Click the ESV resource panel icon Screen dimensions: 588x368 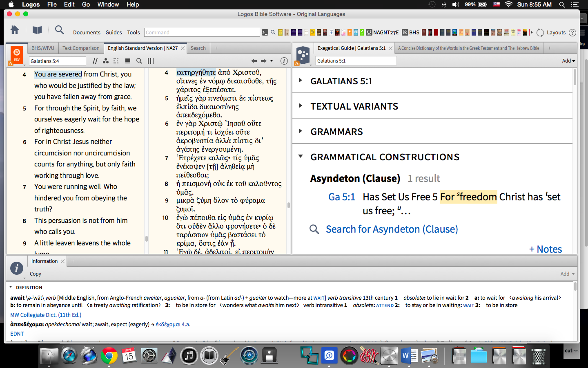17,55
